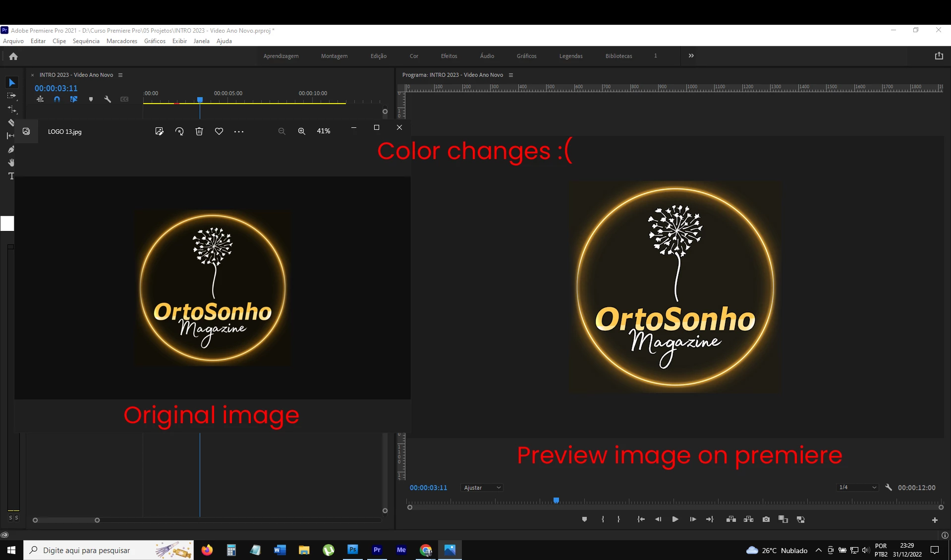
Task: Open timeline display settings wrench
Action: [x=108, y=99]
